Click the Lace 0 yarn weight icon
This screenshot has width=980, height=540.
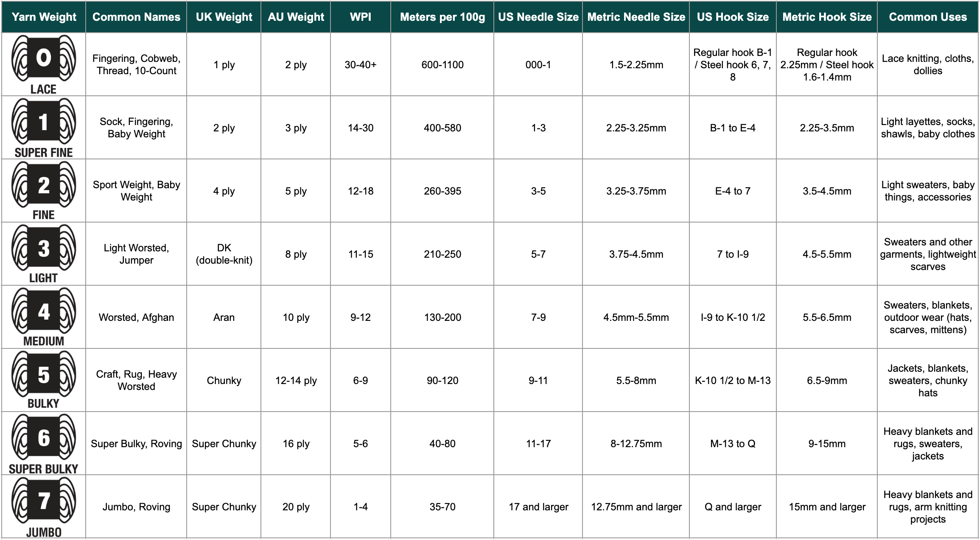pyautogui.click(x=44, y=65)
